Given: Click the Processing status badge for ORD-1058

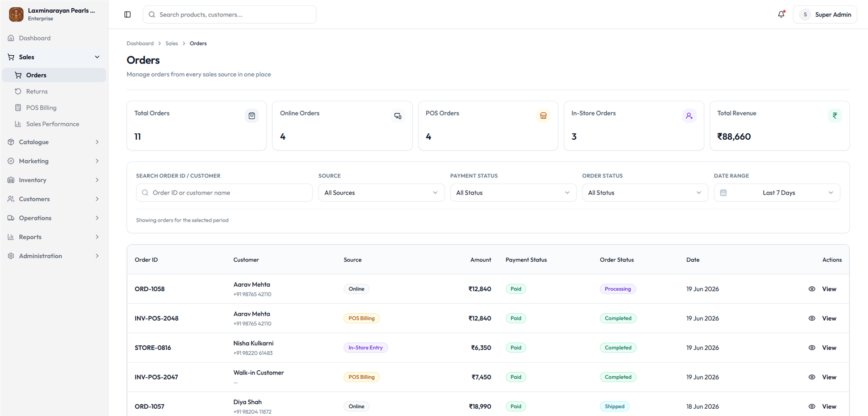Looking at the screenshot, I should [x=618, y=289].
